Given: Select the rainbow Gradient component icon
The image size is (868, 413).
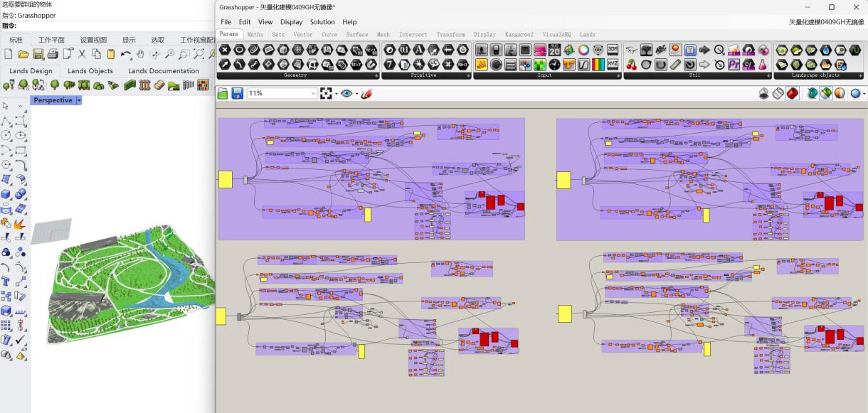Looking at the screenshot, I should (x=598, y=65).
